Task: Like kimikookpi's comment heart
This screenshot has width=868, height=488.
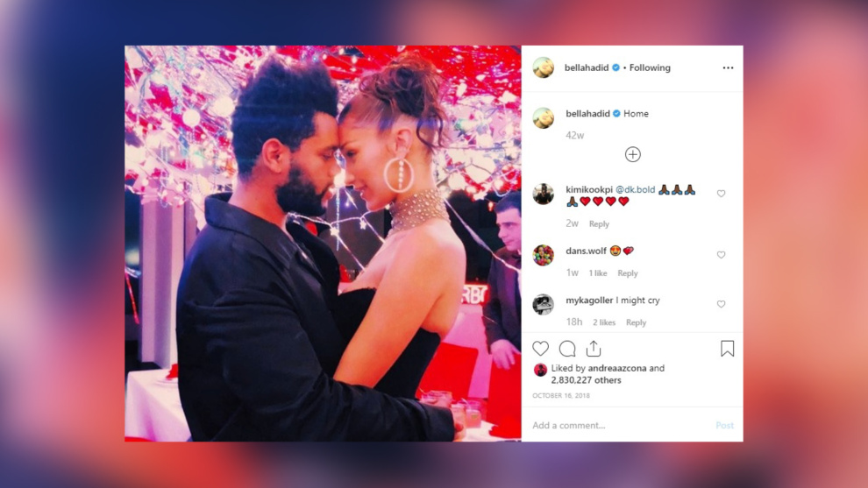Action: pyautogui.click(x=721, y=194)
